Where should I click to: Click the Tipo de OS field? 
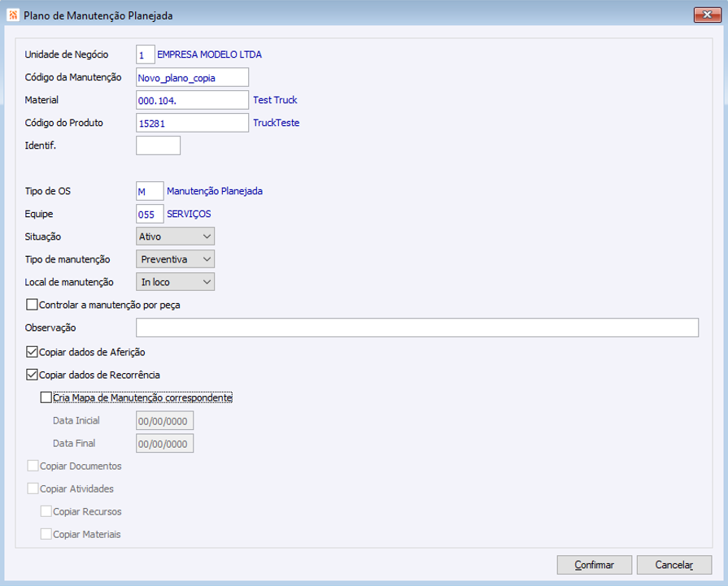coord(150,191)
